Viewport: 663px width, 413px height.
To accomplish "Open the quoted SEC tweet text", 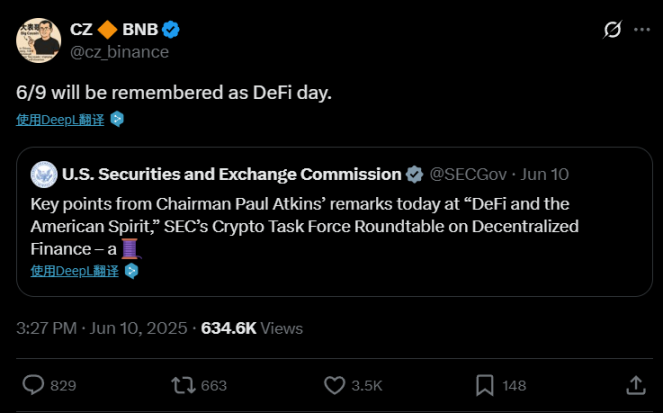I will pyautogui.click(x=300, y=226).
